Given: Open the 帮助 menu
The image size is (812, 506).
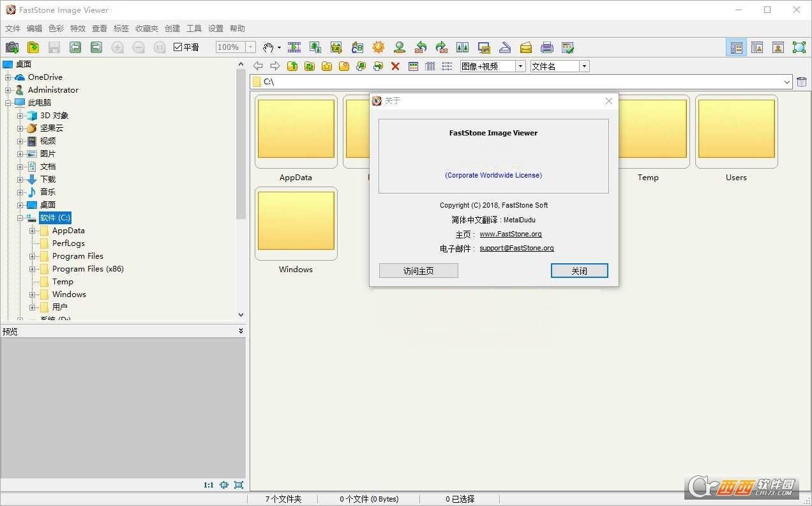Looking at the screenshot, I should click(237, 29).
